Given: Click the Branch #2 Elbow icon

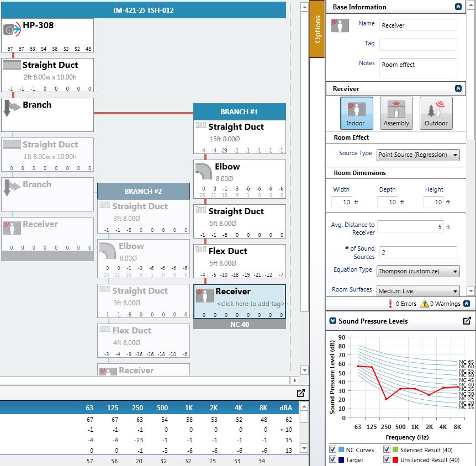Looking at the screenshot, I should click(108, 251).
